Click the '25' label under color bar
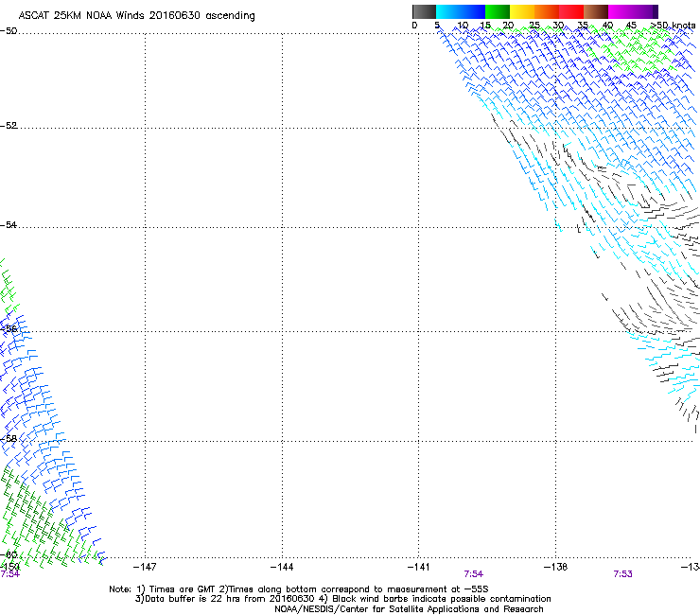Viewport: 700px width, 615px height. tap(534, 26)
